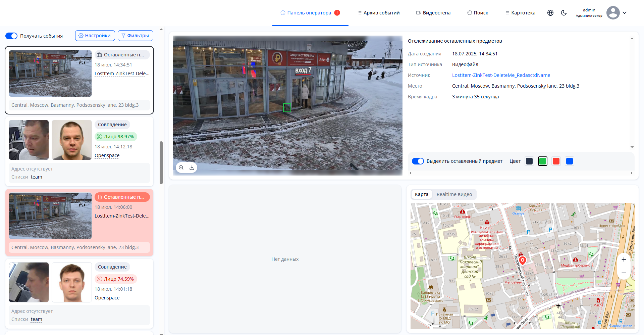Screen dimensions: 644x335
Task: Switch to 'Realtime видео' tab
Action: tap(454, 194)
